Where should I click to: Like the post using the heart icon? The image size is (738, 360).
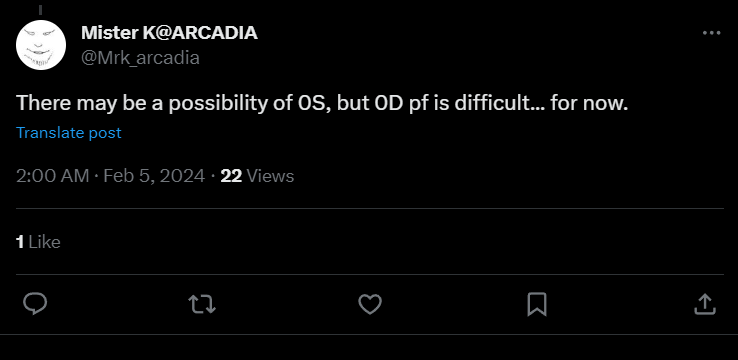coord(370,304)
